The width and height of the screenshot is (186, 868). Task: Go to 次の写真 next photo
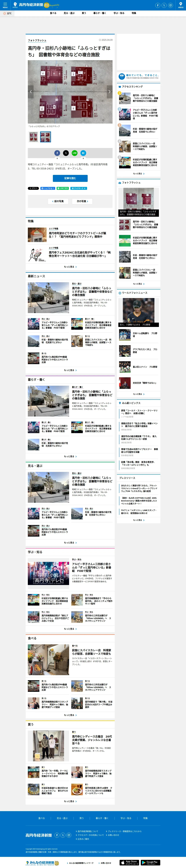click(x=82, y=201)
